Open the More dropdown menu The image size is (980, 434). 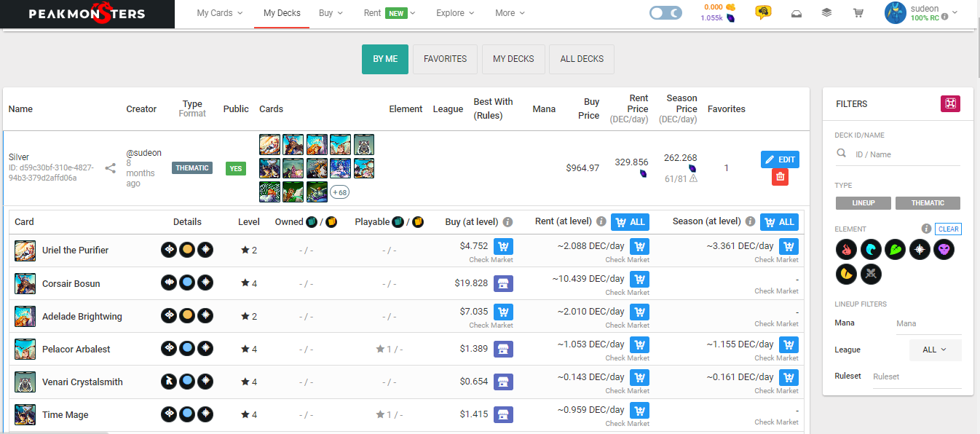[510, 13]
